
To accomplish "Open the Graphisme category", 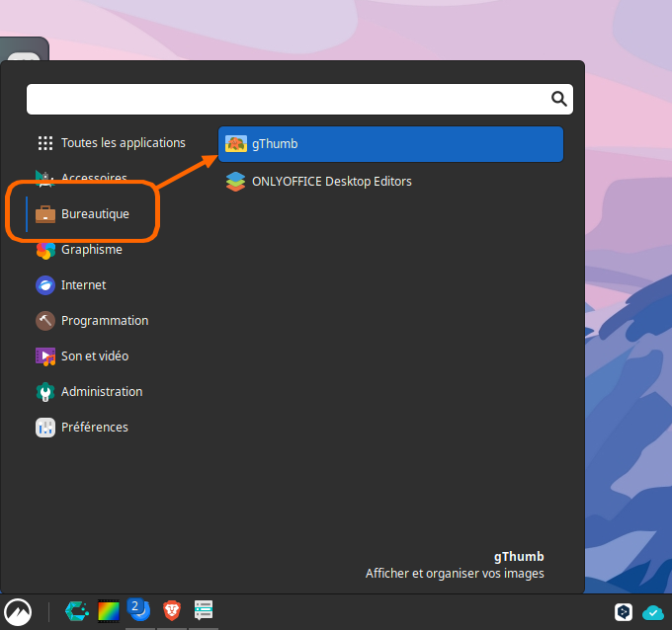I will click(91, 250).
